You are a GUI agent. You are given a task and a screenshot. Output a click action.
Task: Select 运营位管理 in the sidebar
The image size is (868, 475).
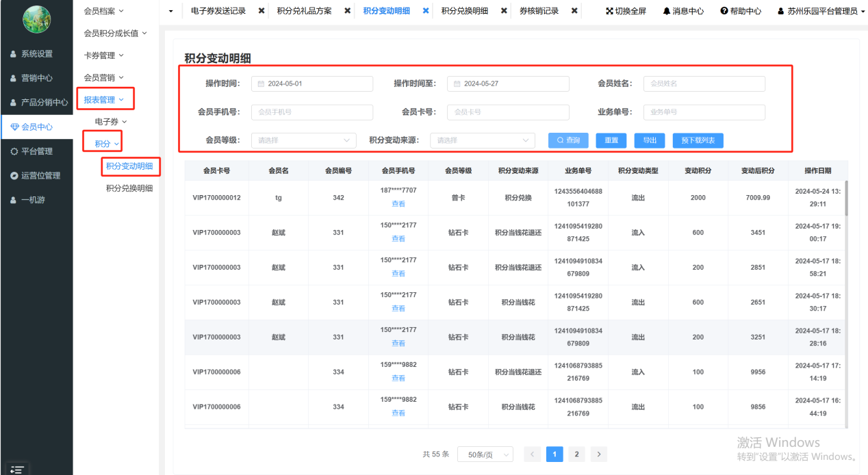tap(40, 176)
